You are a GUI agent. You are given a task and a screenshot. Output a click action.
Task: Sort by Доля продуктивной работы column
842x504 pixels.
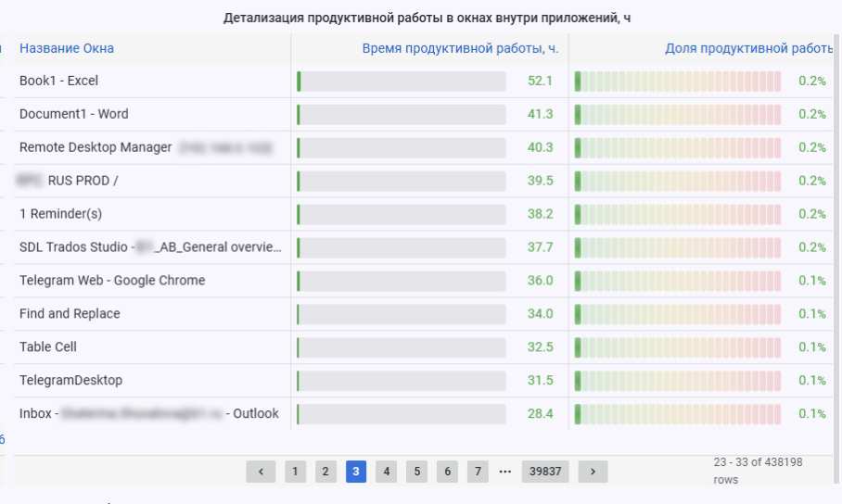(748, 48)
